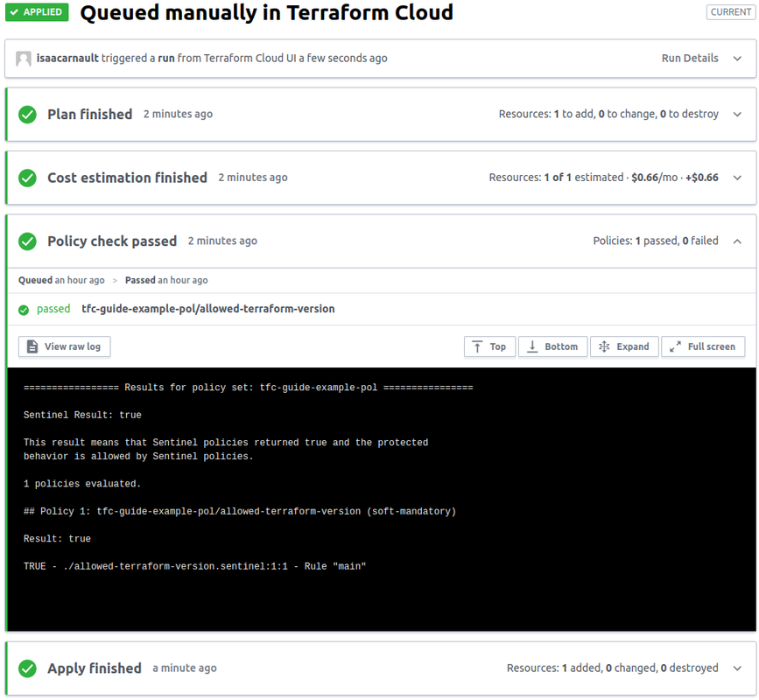This screenshot has width=759, height=700.
Task: Click the Plan finished green check icon
Action: 28,115
